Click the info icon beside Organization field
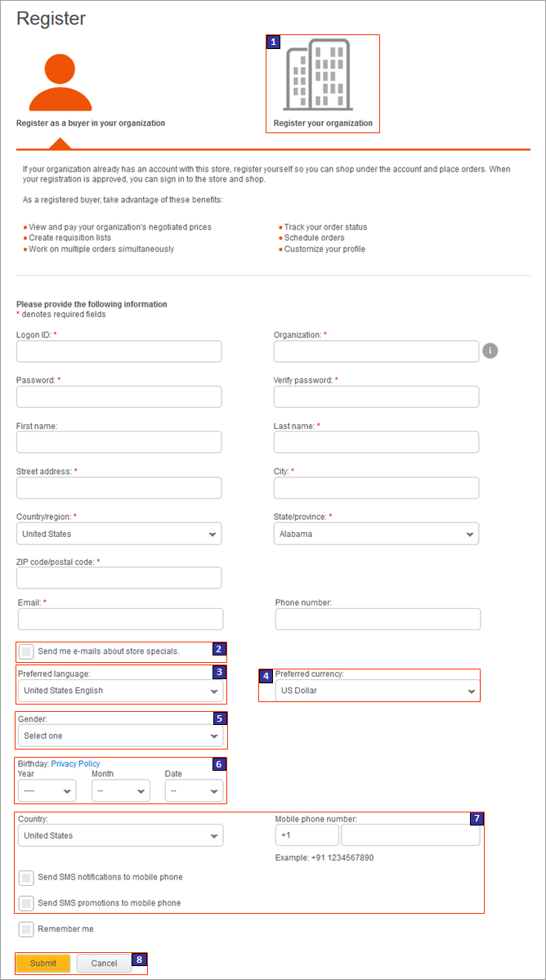546x980 pixels. tap(490, 351)
